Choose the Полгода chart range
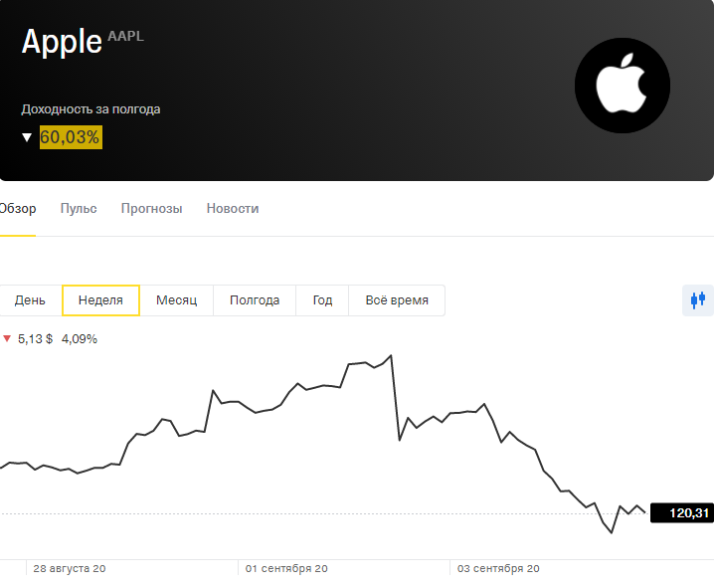Image resolution: width=715 pixels, height=588 pixels. (255, 300)
